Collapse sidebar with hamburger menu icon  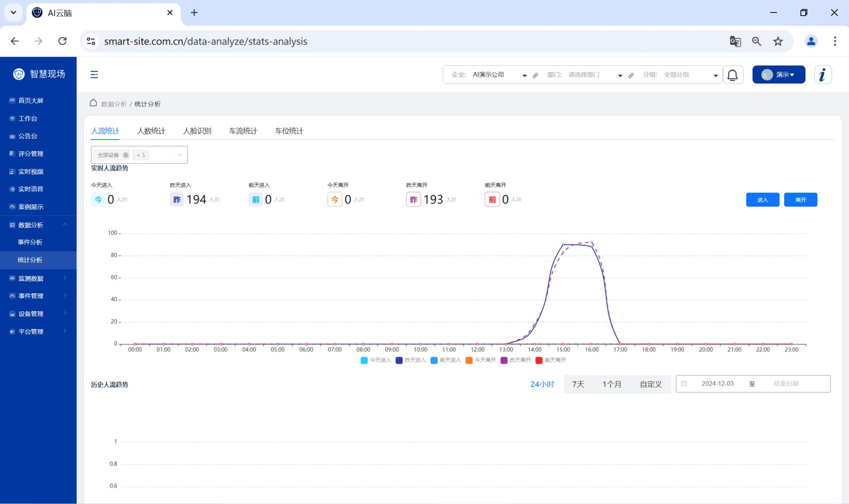[94, 74]
